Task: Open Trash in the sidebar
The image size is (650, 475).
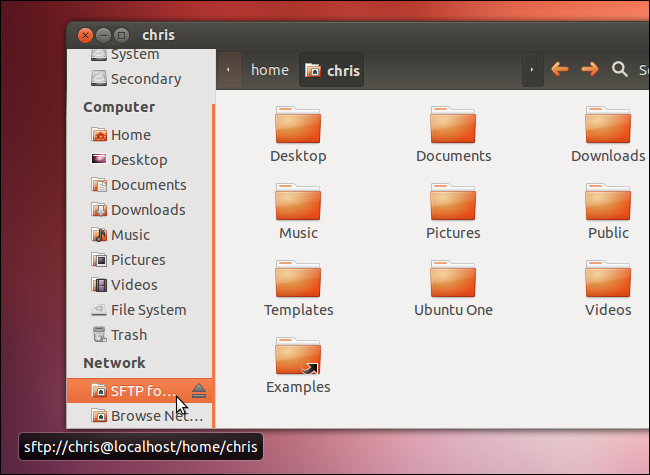Action: click(x=139, y=334)
